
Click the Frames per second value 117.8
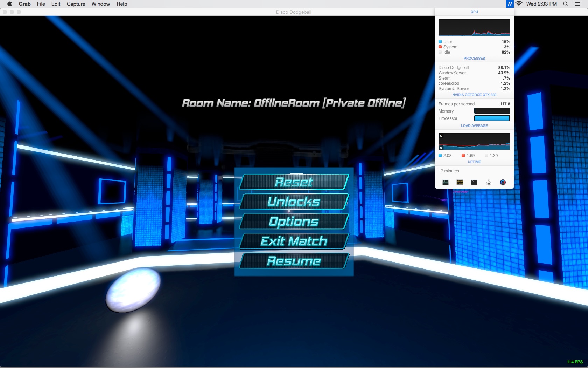pyautogui.click(x=505, y=104)
